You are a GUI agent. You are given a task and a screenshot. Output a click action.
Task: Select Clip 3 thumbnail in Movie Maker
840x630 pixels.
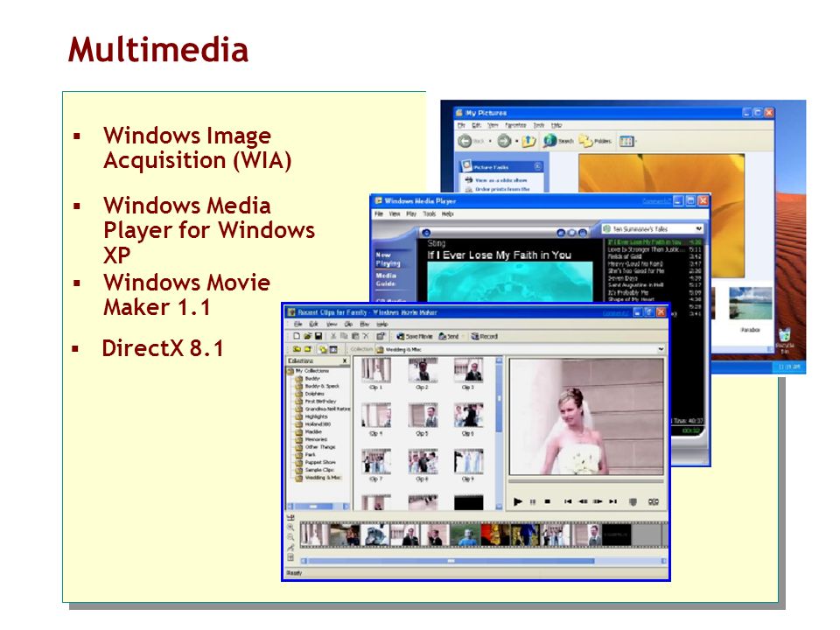(x=468, y=369)
